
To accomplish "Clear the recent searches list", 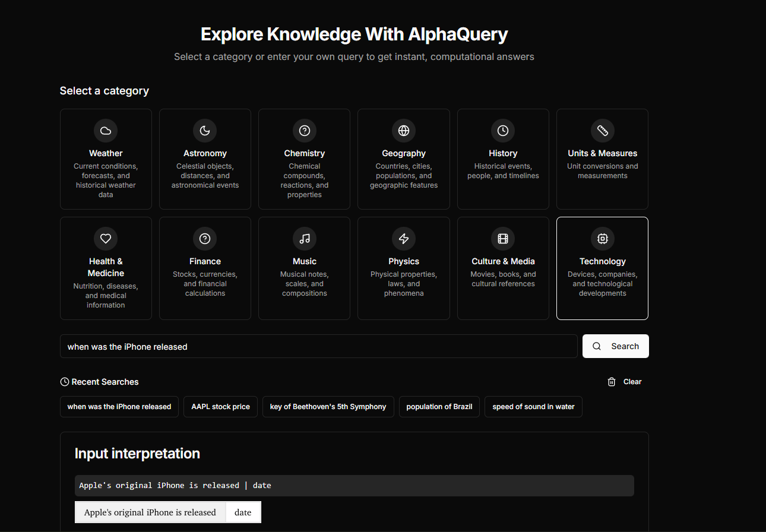I will tap(625, 382).
